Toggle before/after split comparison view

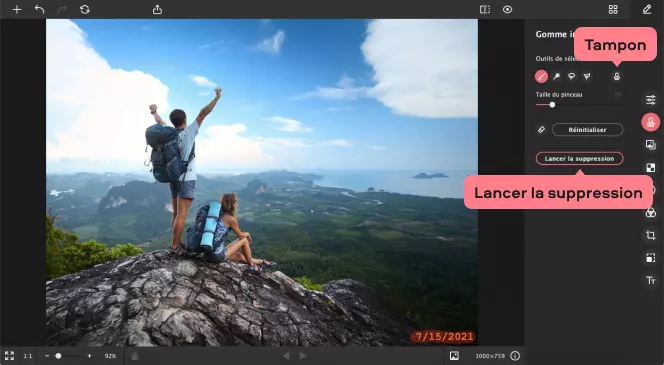point(485,9)
